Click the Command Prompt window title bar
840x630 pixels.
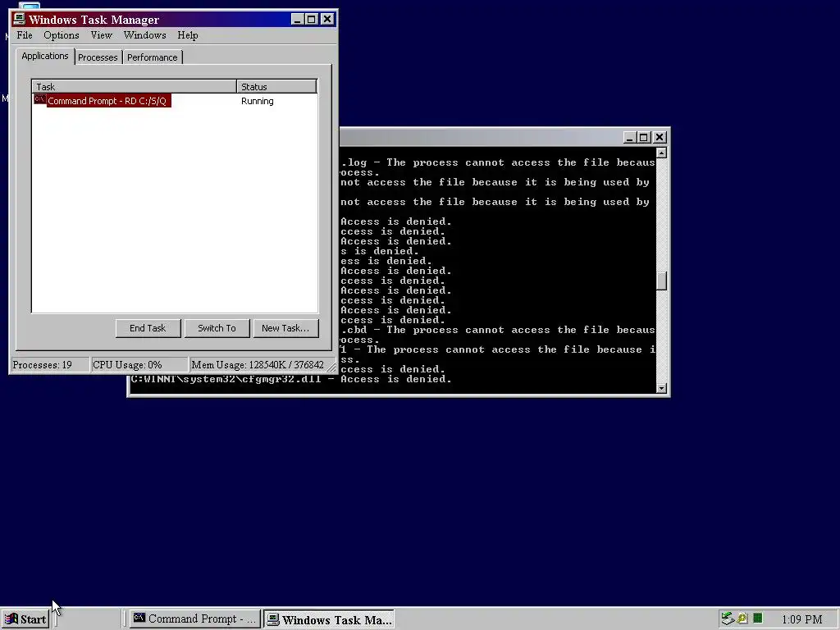tap(481, 138)
